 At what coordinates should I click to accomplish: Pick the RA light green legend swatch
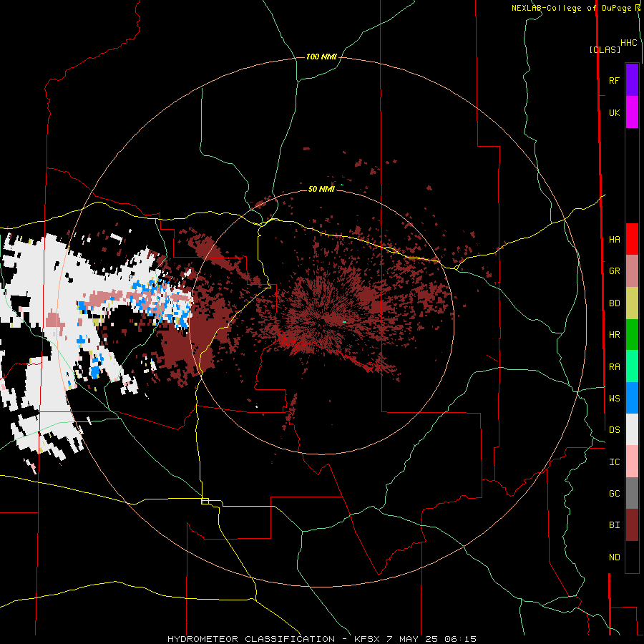pyautogui.click(x=632, y=366)
